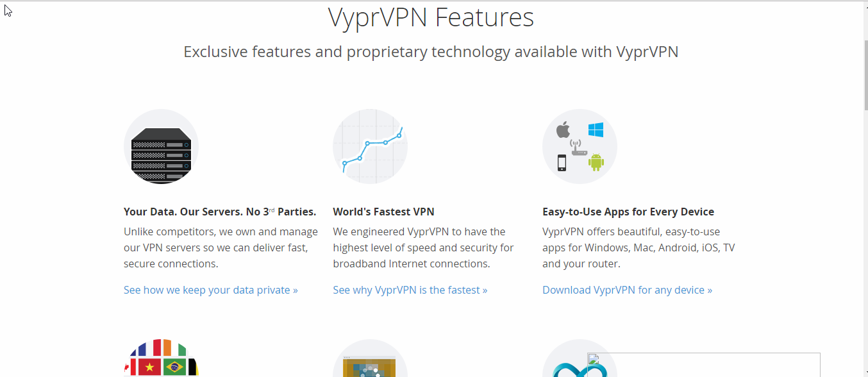
Task: Click the multi-device platforms icon
Action: click(580, 146)
